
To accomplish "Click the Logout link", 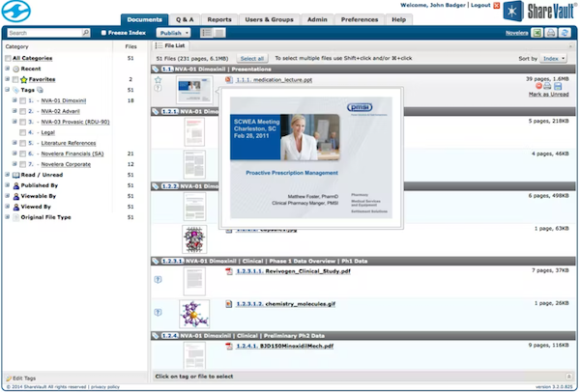I will 480,5.
